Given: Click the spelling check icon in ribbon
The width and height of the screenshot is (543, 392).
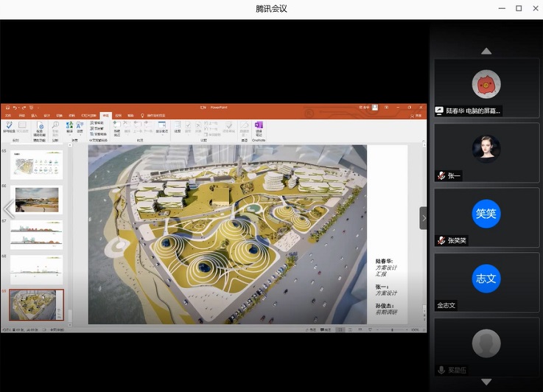Looking at the screenshot, I should 8,127.
